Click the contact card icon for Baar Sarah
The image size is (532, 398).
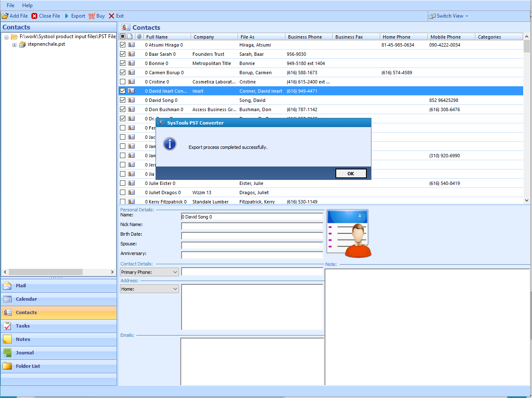pyautogui.click(x=131, y=54)
